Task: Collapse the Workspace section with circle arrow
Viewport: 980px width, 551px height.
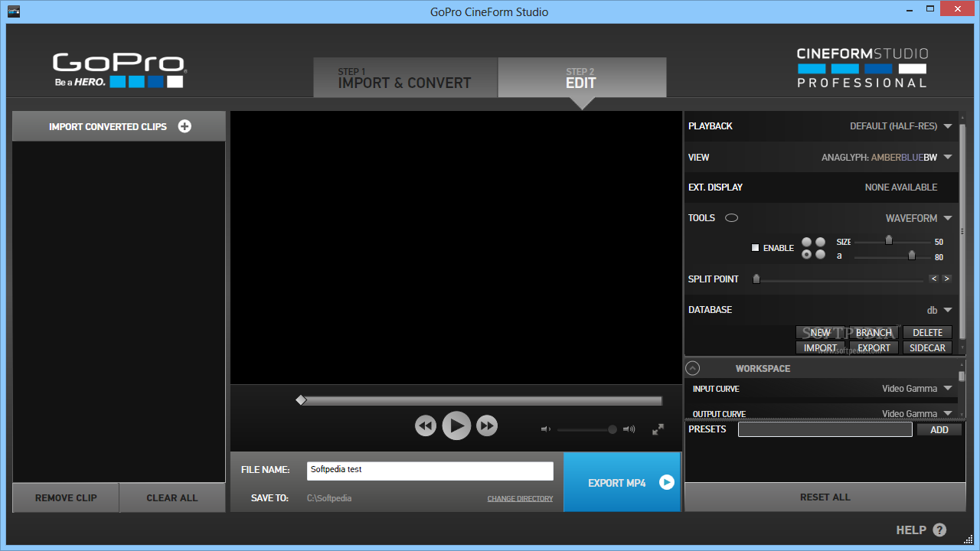Action: coord(693,368)
